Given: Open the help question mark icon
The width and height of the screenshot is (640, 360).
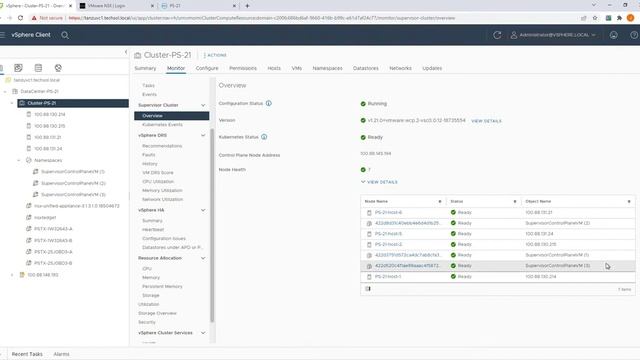Looking at the screenshot, I should point(634,35).
